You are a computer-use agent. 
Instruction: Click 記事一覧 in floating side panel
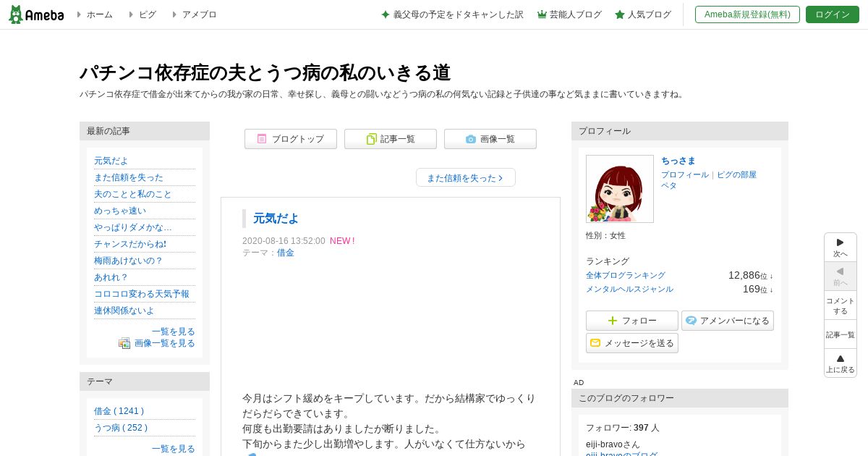click(x=841, y=334)
